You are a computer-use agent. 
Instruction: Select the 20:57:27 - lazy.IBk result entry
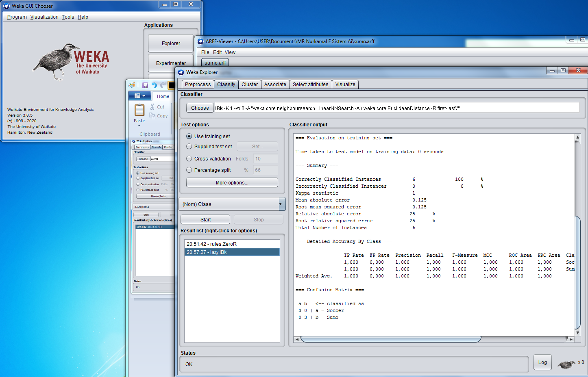[x=232, y=252]
